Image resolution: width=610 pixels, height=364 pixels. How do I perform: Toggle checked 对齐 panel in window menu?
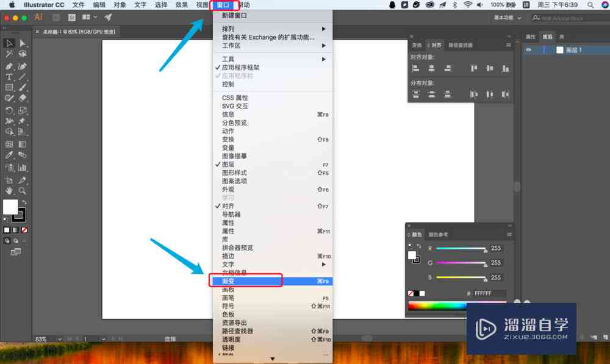pyautogui.click(x=272, y=206)
